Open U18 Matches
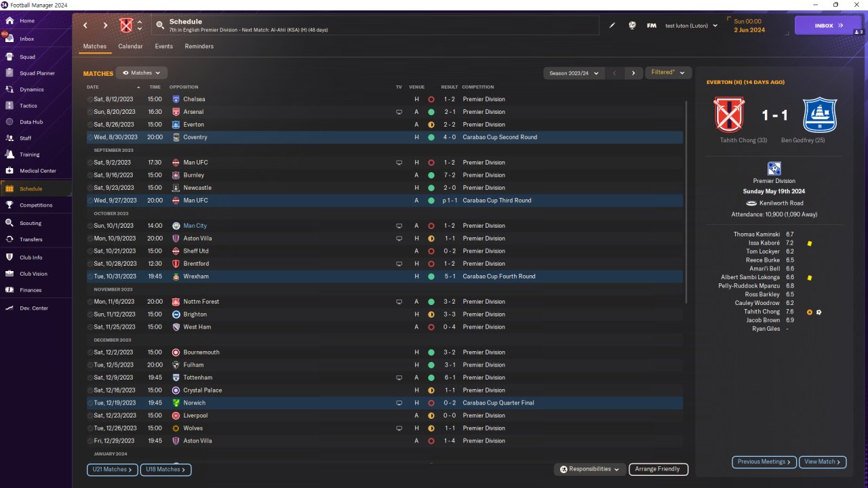868x488 pixels. pos(166,469)
